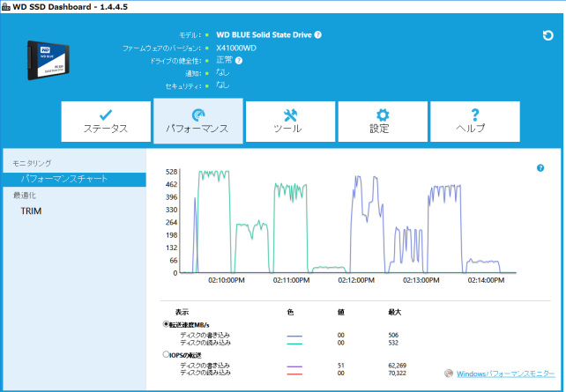Click the max read value 532
The width and height of the screenshot is (566, 392).
click(x=393, y=343)
